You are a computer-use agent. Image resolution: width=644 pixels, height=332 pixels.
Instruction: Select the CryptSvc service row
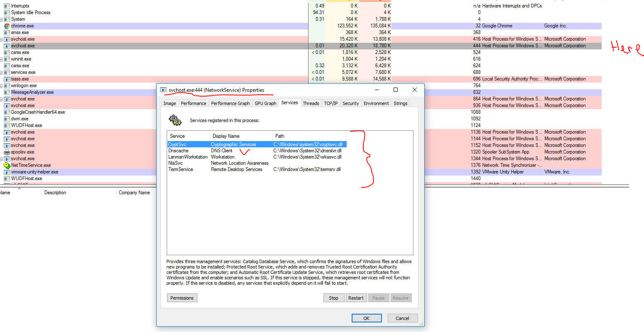(x=257, y=144)
